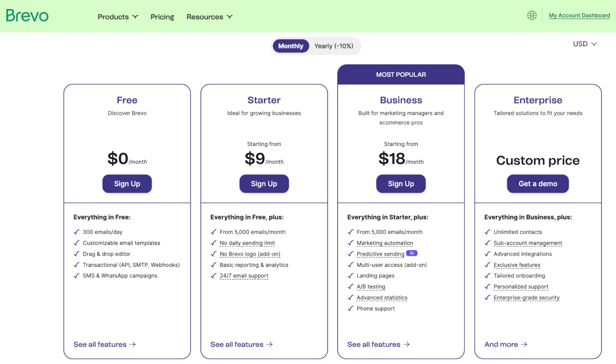
Task: Click Tailored onboarding text
Action: pyautogui.click(x=519, y=276)
